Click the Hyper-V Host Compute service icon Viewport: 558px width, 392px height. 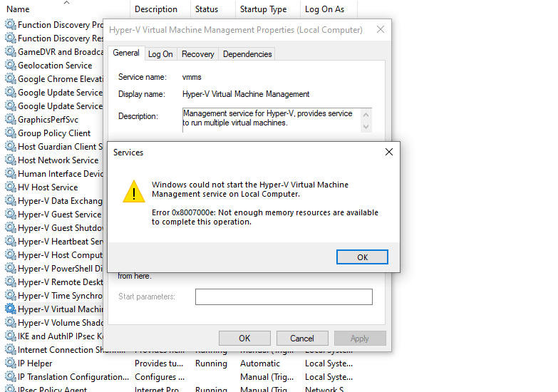coord(11,254)
